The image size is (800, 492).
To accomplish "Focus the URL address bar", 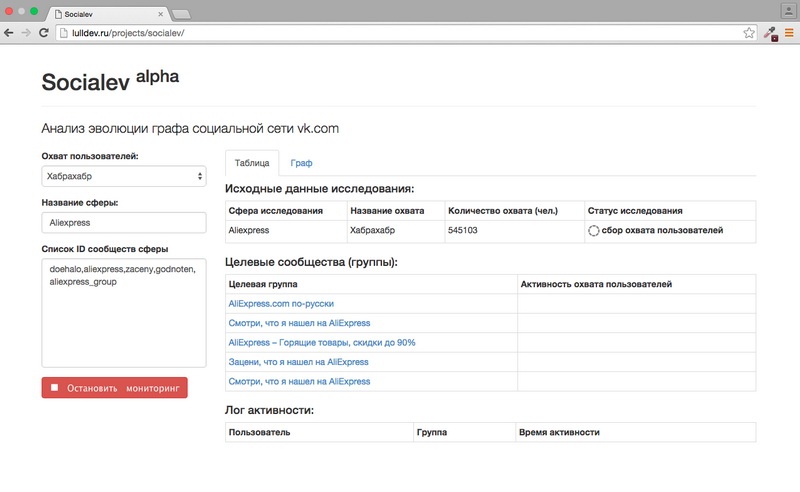I will 406,33.
